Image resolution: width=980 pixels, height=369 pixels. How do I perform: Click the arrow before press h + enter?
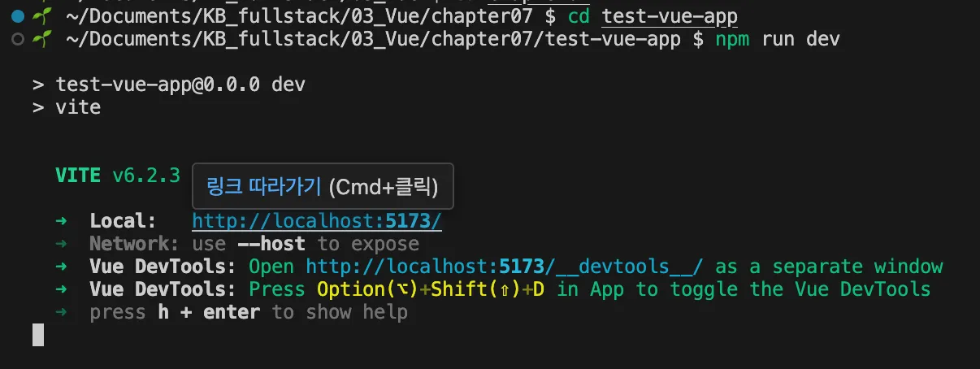click(x=61, y=312)
